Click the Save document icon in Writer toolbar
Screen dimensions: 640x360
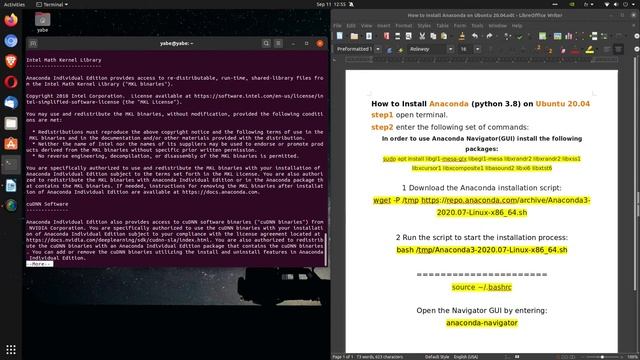[x=369, y=36]
